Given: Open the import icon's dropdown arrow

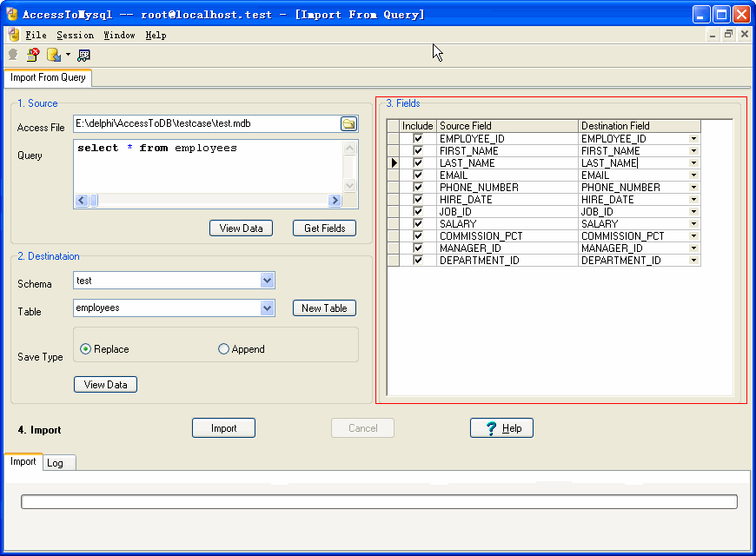Looking at the screenshot, I should (x=68, y=55).
